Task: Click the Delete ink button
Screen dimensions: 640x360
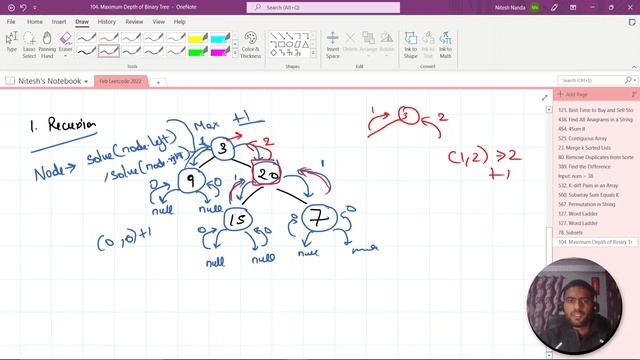Action: tap(350, 42)
